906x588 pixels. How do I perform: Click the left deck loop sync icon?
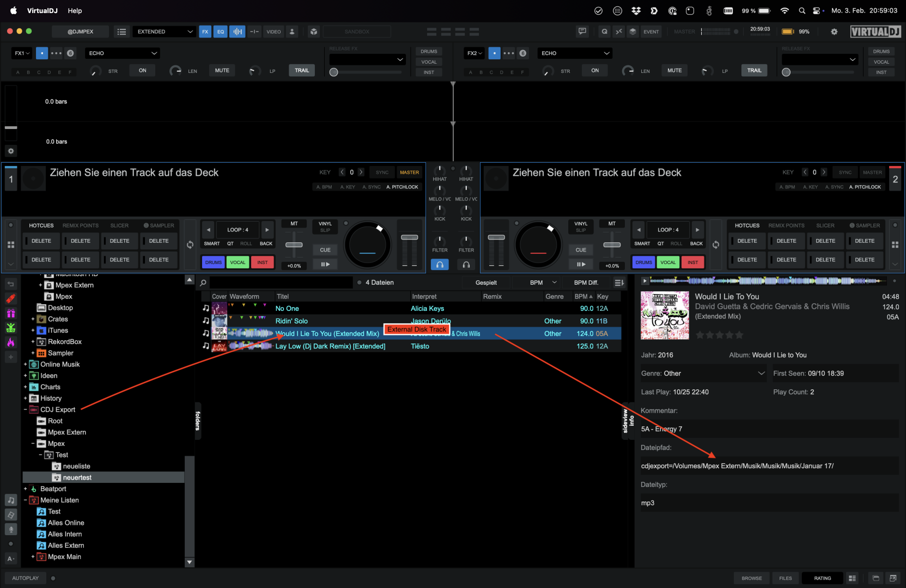(x=190, y=245)
